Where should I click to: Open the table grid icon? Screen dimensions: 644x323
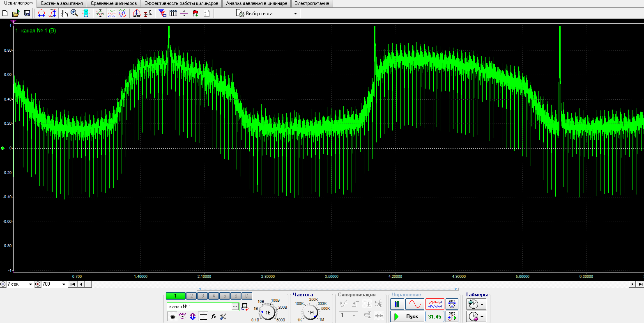(x=173, y=13)
